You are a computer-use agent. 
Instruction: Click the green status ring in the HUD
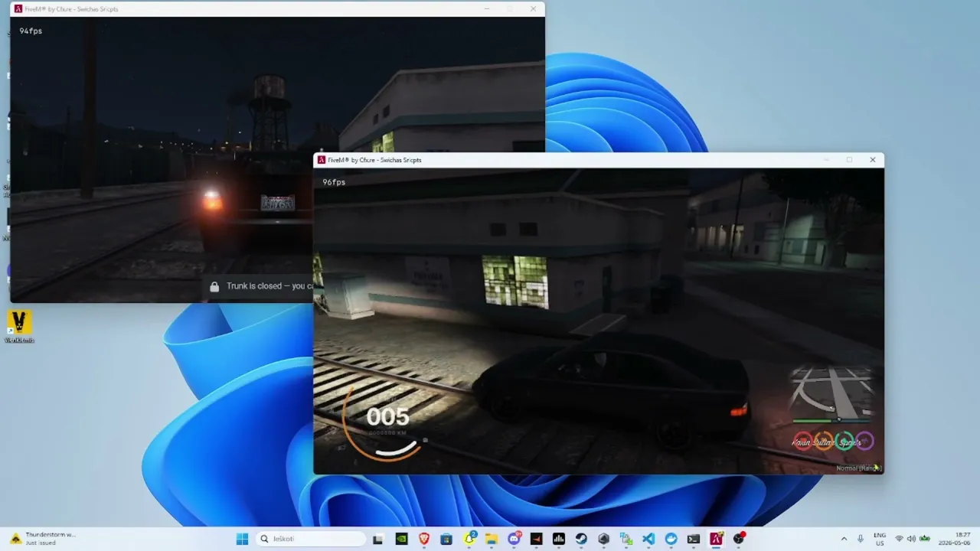[844, 442]
